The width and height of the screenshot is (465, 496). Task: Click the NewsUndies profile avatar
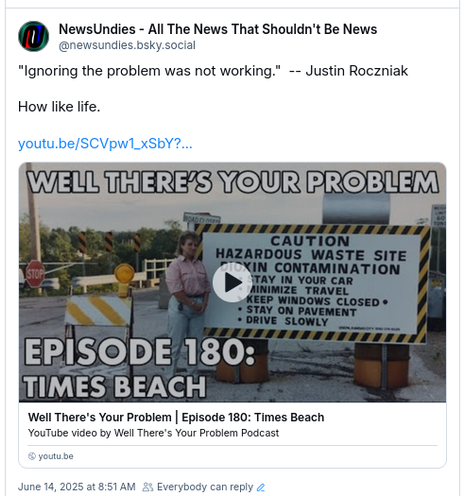click(33, 36)
